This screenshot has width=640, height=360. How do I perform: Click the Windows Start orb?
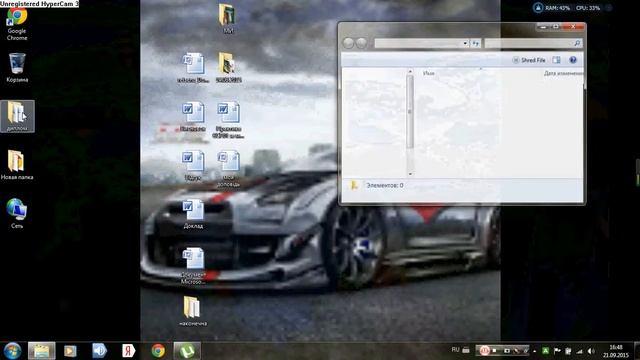click(x=12, y=351)
